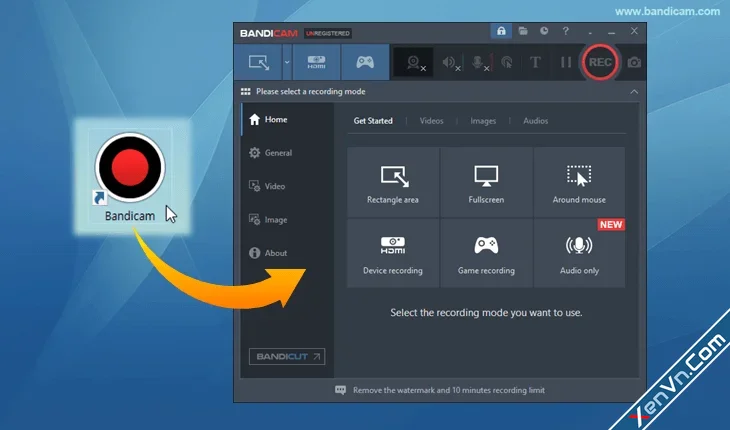Click the speech bubble icon in bottom bar
The width and height of the screenshot is (730, 430).
[340, 390]
